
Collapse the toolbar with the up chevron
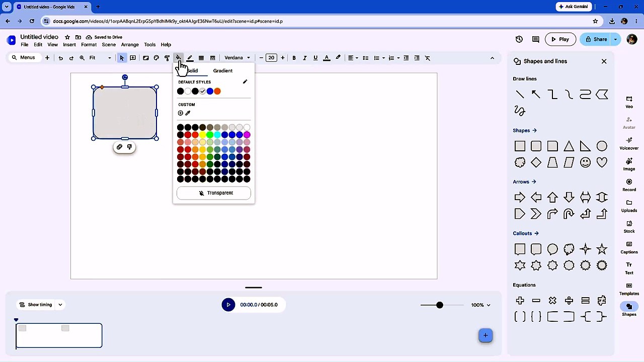(492, 58)
